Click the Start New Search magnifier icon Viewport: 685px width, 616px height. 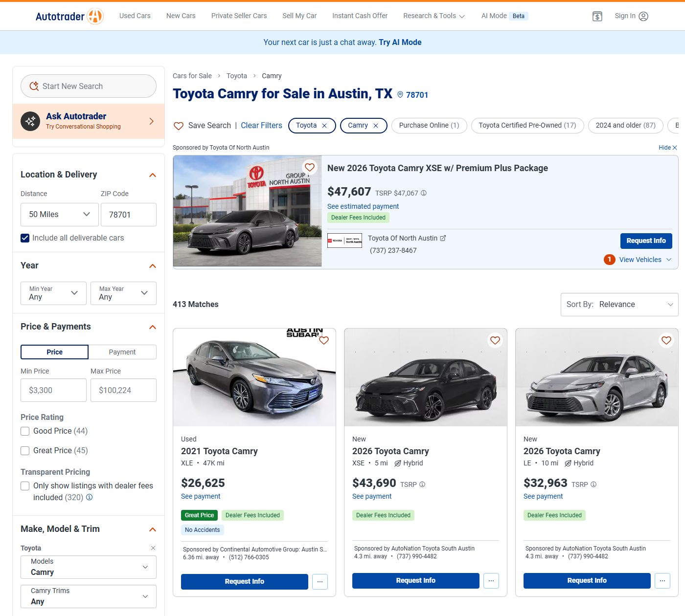[34, 86]
